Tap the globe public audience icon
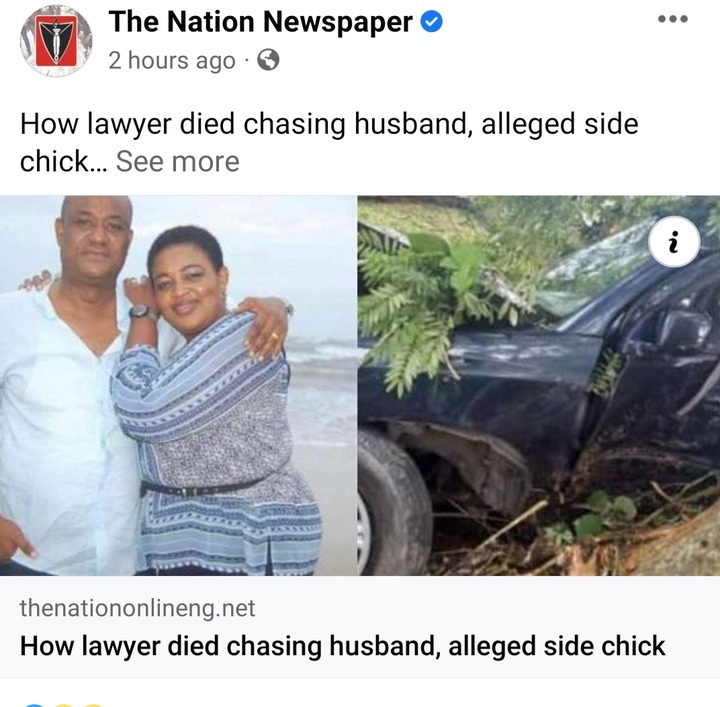The image size is (720, 707). (268, 60)
